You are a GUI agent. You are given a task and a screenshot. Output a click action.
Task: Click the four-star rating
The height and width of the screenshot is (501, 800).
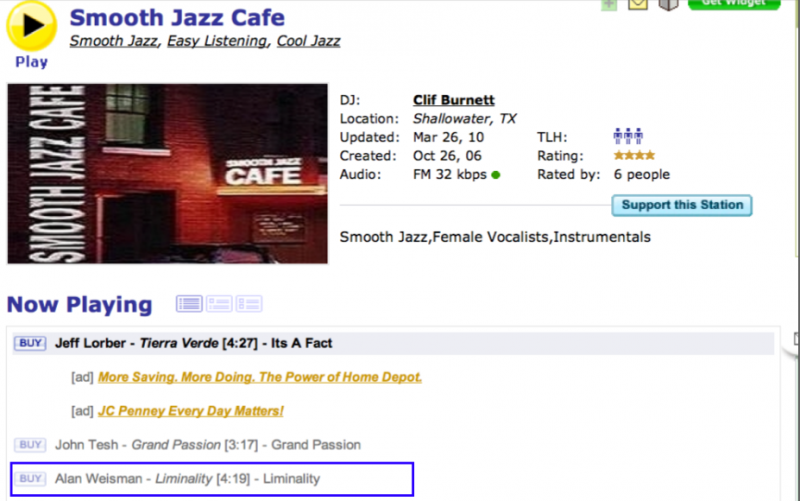point(634,156)
